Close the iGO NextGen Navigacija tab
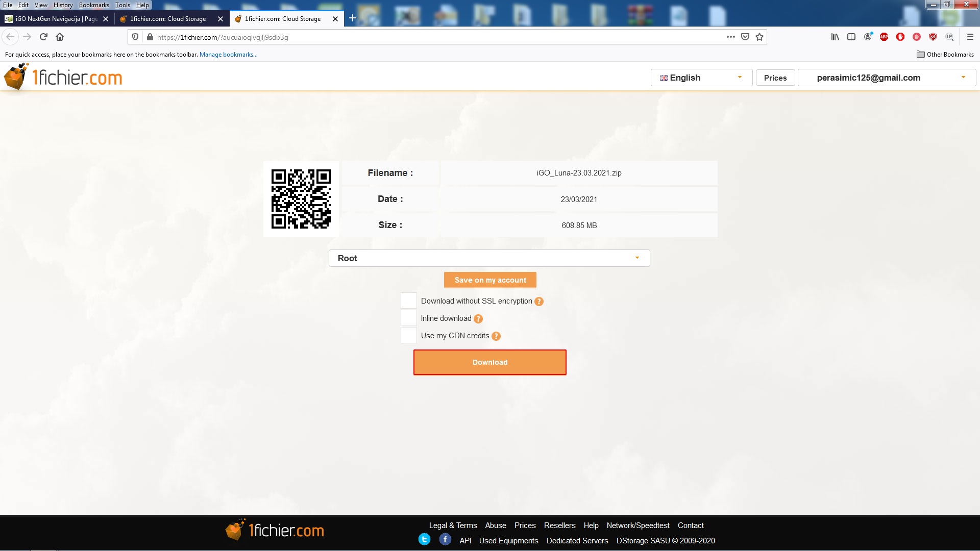This screenshot has height=551, width=980. point(106,19)
